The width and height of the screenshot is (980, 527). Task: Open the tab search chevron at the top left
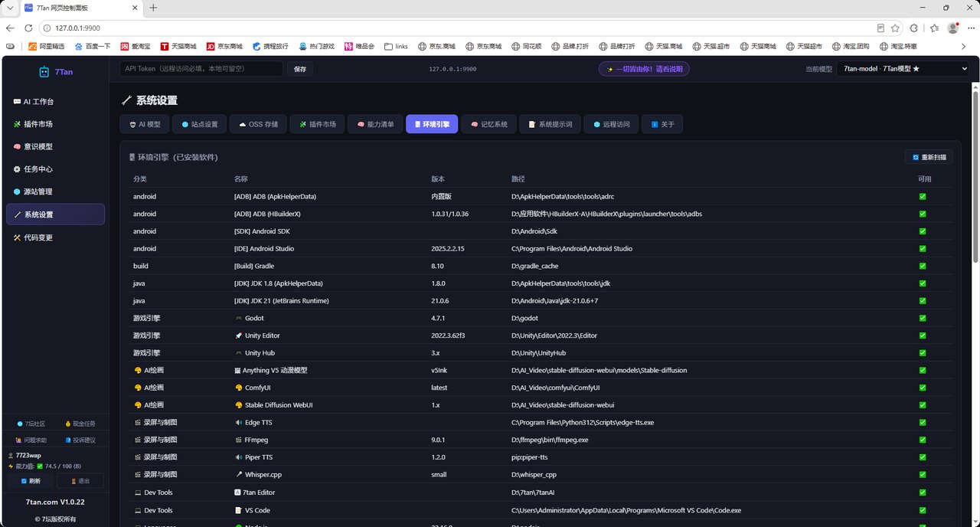point(8,8)
